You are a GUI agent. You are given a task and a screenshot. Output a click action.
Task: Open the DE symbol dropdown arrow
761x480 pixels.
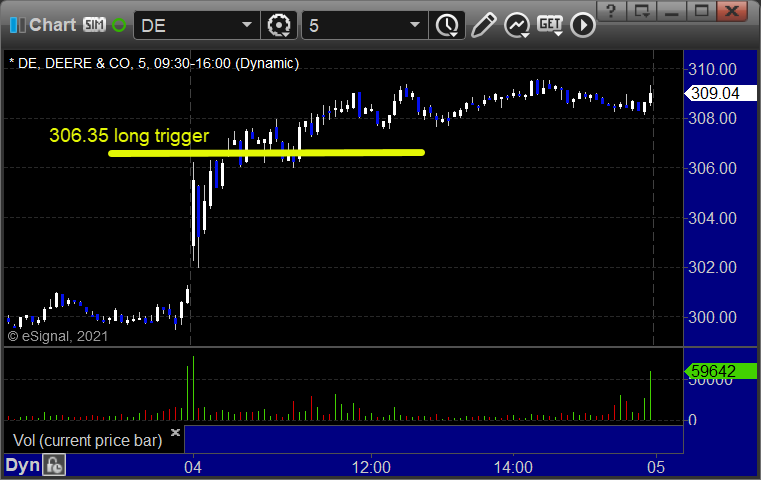(x=247, y=25)
